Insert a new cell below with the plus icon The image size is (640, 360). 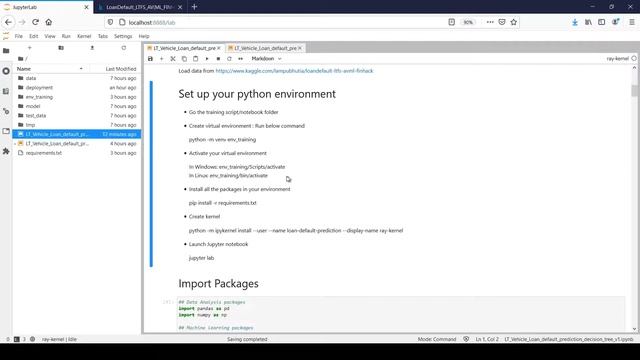tap(162, 59)
